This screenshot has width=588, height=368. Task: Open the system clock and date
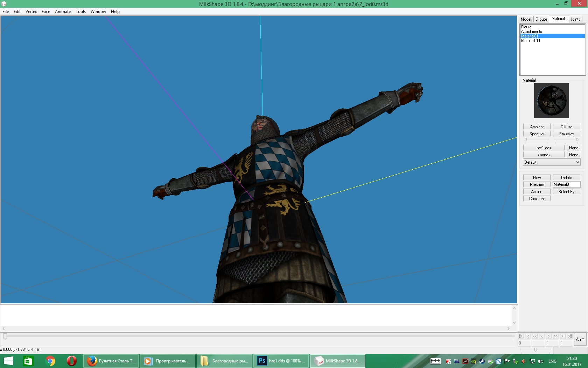(x=572, y=361)
